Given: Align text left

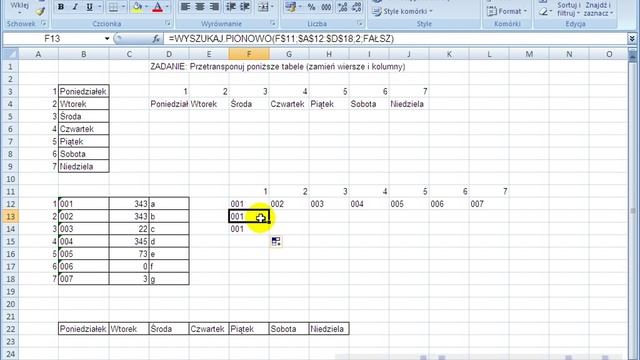Looking at the screenshot, I should coord(185,7).
